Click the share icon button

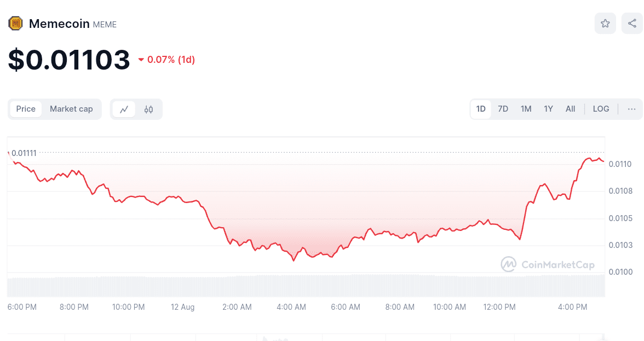tap(632, 24)
